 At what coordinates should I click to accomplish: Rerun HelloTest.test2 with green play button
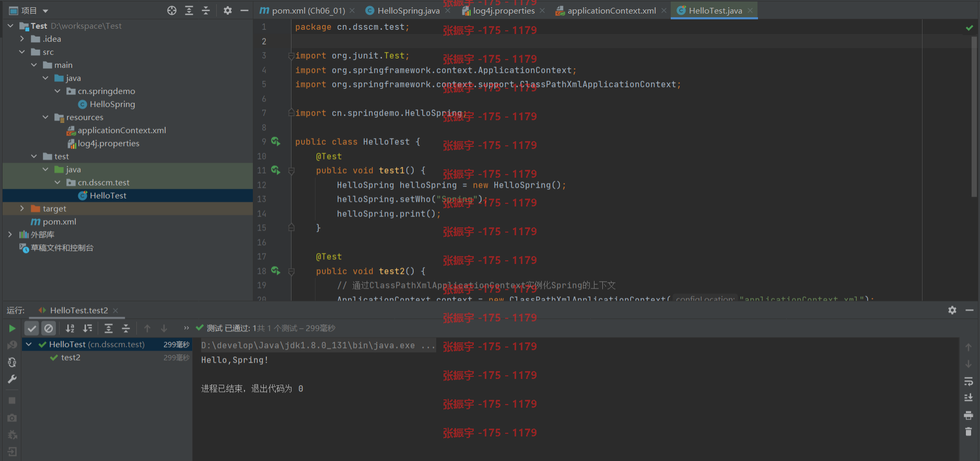point(12,328)
